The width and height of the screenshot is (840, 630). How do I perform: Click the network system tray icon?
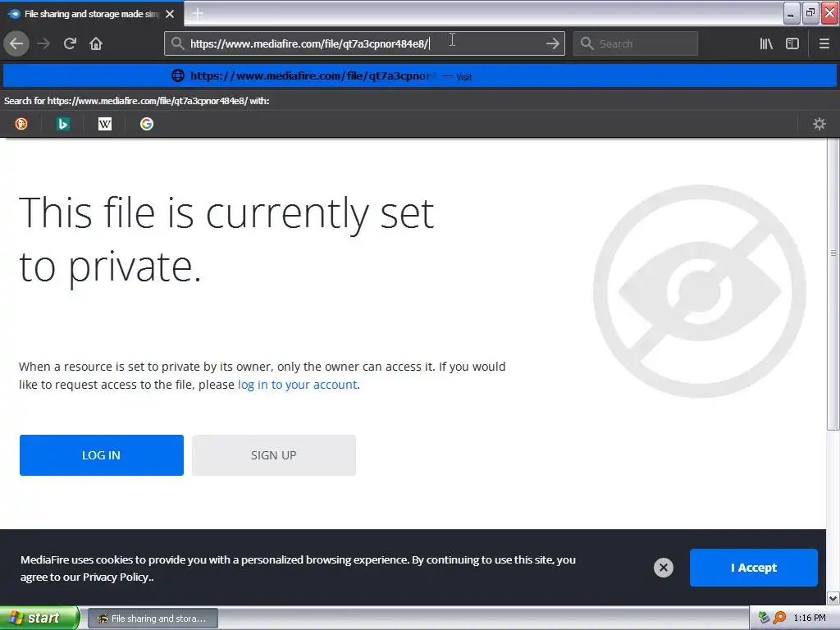point(765,618)
